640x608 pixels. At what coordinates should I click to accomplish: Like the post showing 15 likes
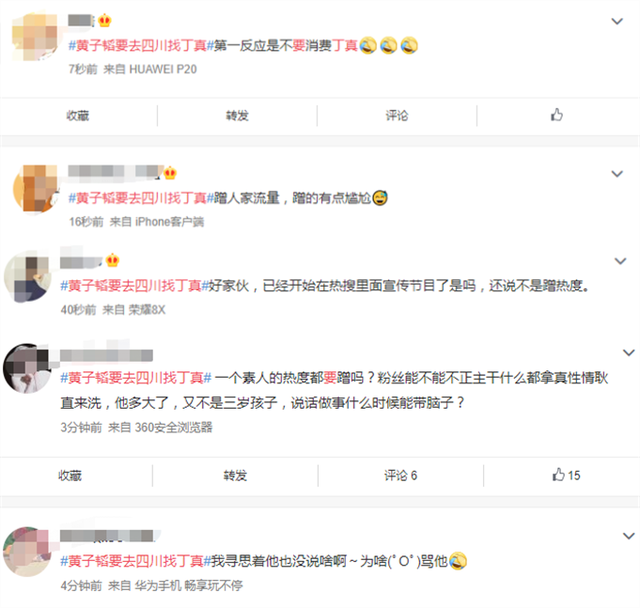coord(566,475)
